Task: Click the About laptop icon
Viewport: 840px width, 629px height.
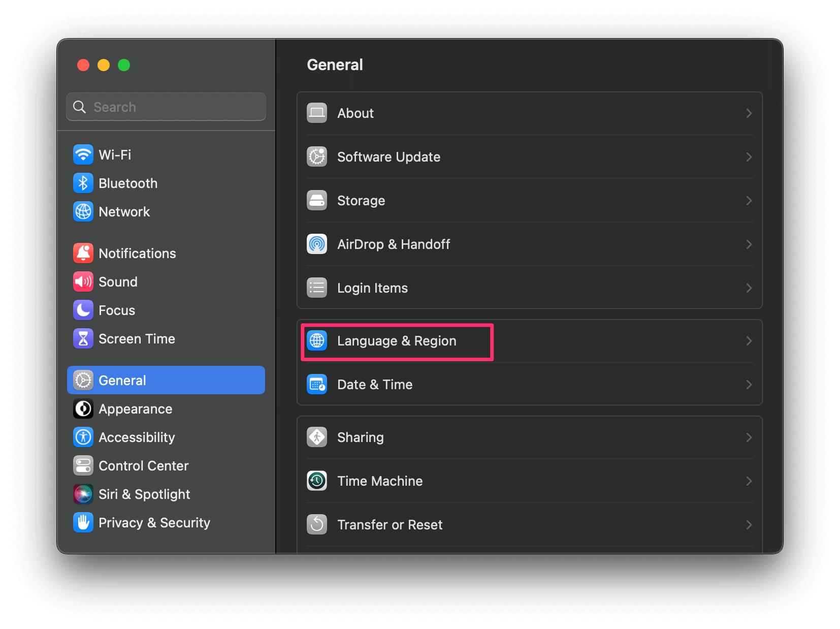Action: click(x=317, y=113)
